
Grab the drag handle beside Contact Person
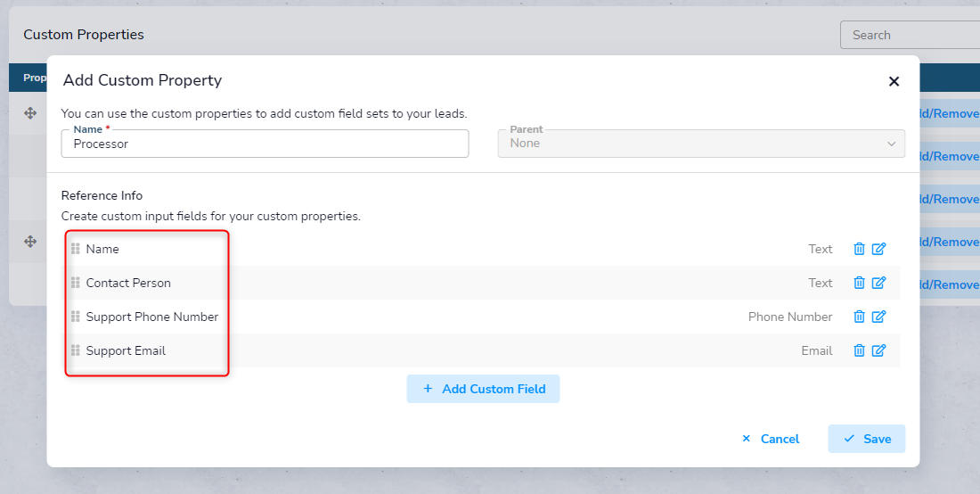(76, 283)
